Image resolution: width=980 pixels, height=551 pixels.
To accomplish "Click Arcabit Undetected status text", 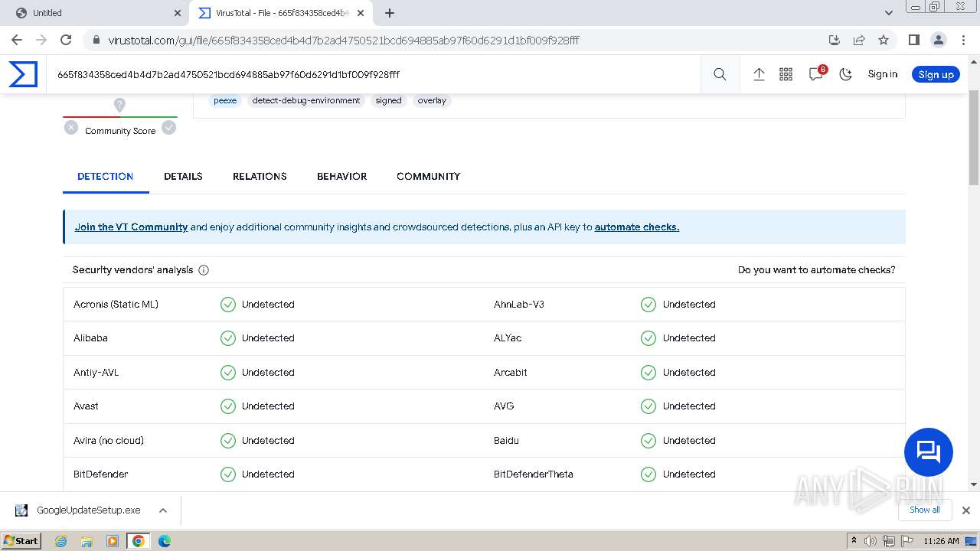I will pos(689,373).
